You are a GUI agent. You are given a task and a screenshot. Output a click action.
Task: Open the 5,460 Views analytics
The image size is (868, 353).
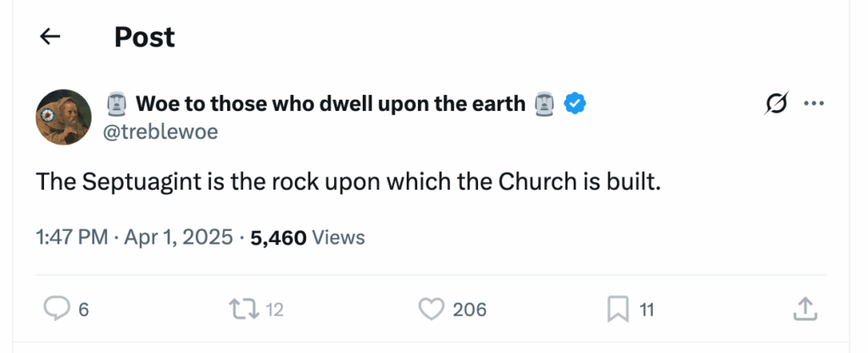308,238
